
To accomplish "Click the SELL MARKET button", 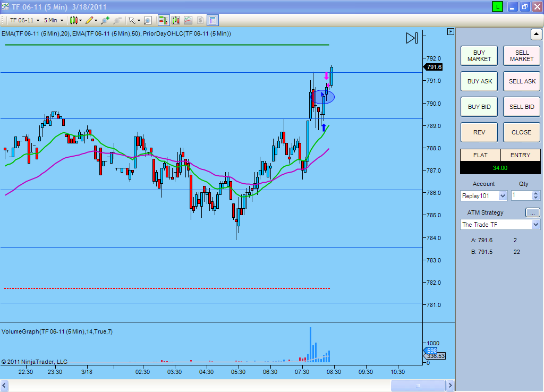I will coord(522,56).
